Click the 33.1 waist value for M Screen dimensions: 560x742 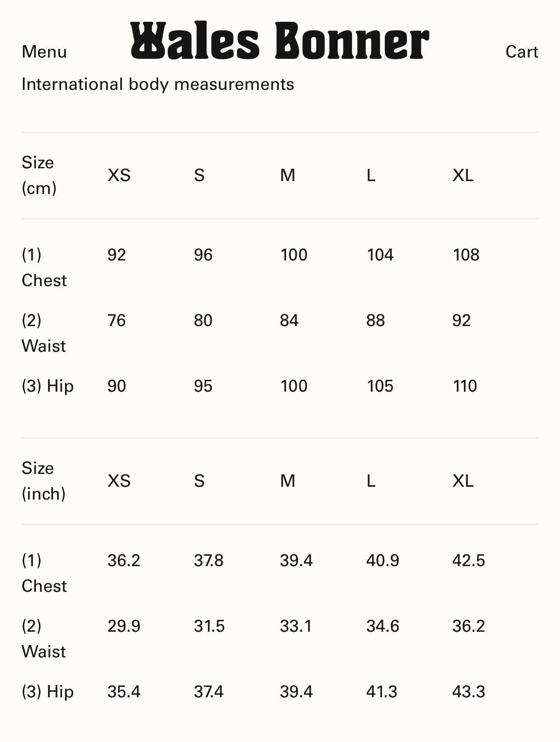295,626
